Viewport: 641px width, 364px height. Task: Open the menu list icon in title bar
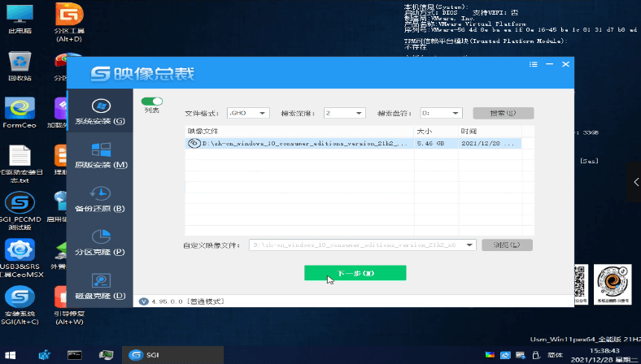click(x=533, y=64)
